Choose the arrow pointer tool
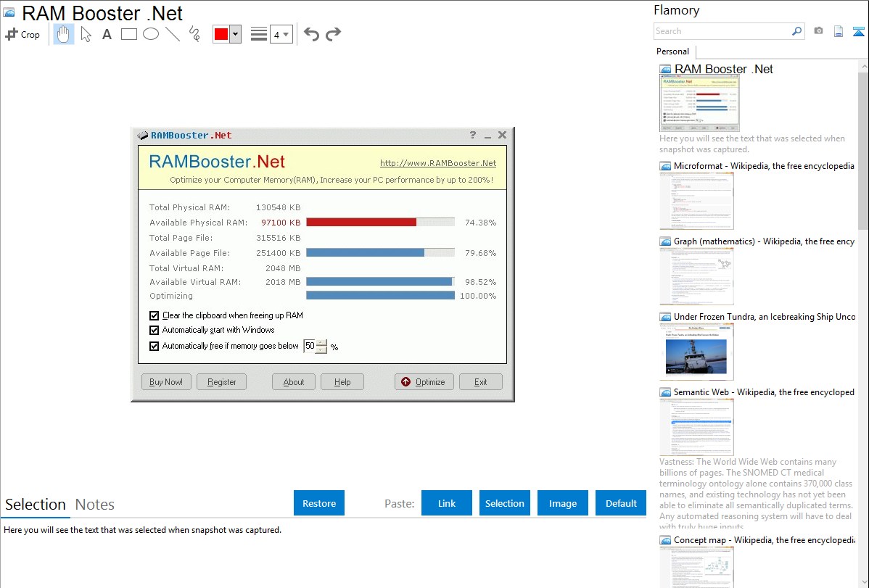 coord(86,34)
